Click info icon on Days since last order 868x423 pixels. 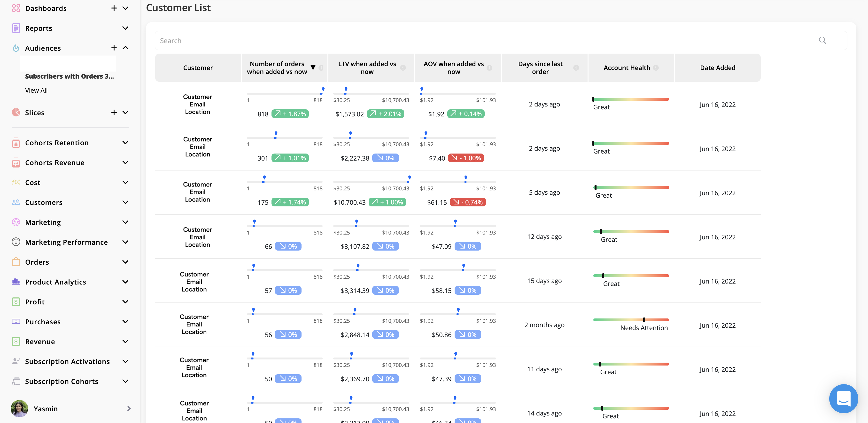coord(576,68)
